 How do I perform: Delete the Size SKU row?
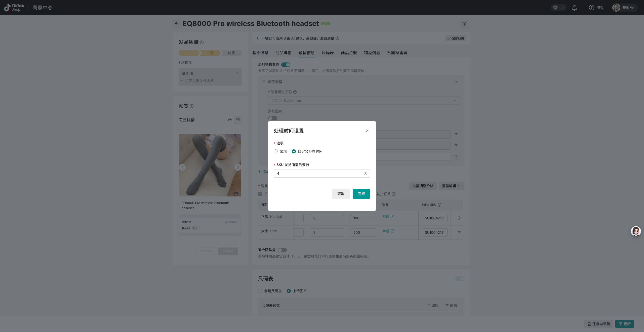click(459, 233)
